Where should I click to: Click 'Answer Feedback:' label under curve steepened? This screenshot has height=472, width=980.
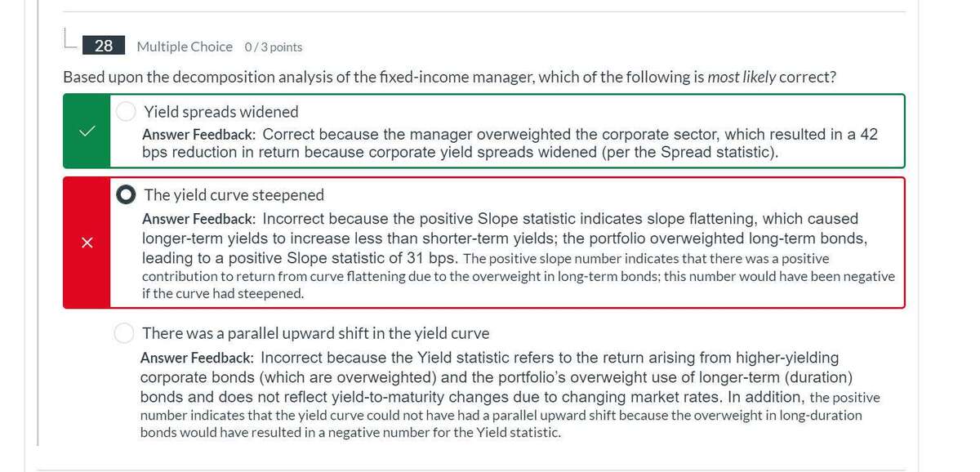(x=199, y=219)
